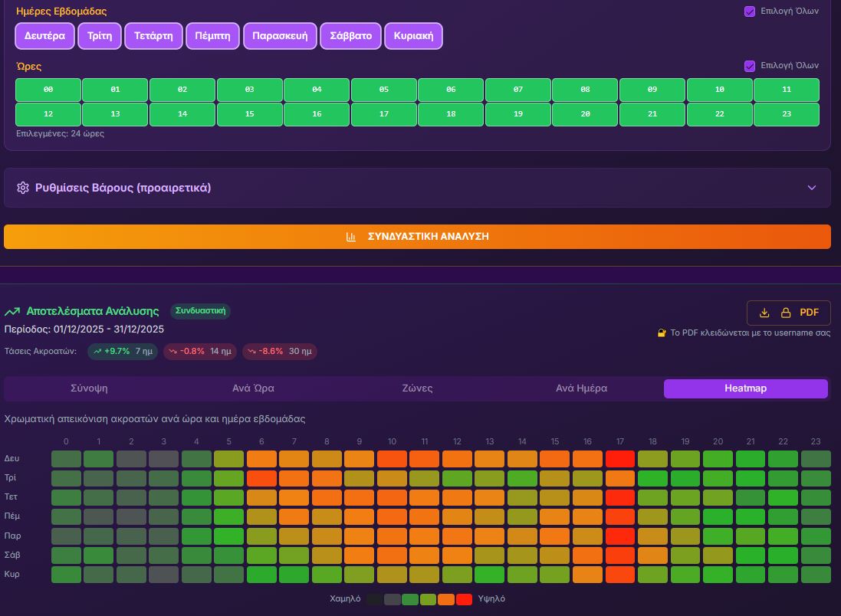Deselect the Δευτέρα day toggle
The image size is (841, 616).
click(x=44, y=36)
